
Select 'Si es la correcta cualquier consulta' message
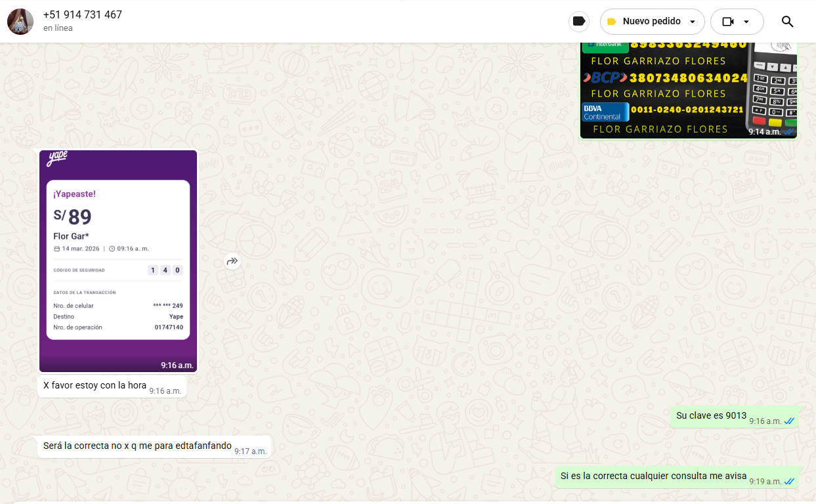(x=653, y=476)
